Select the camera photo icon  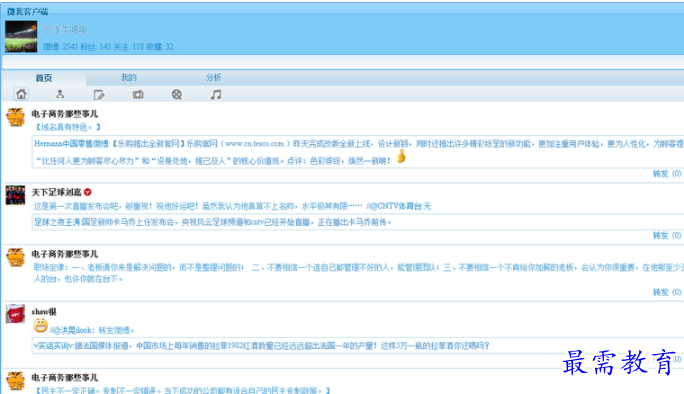(x=138, y=94)
